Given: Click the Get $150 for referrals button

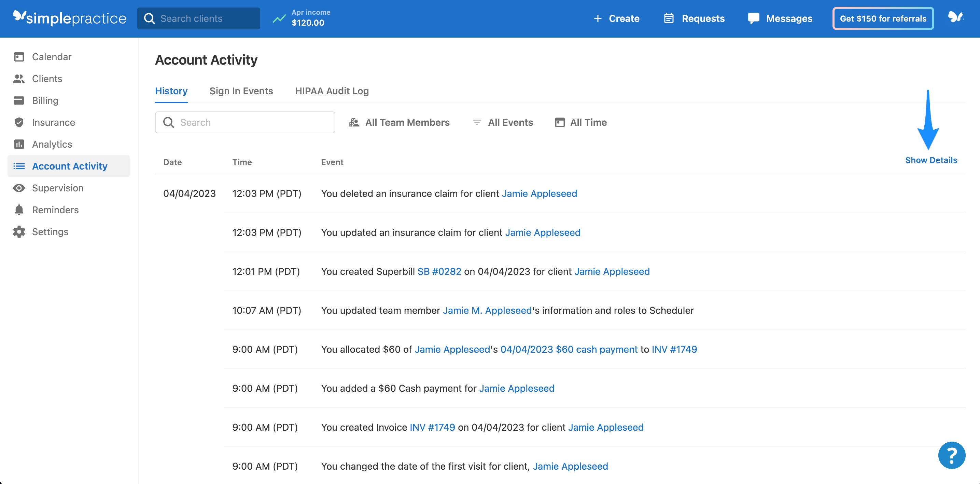Looking at the screenshot, I should click(x=883, y=18).
